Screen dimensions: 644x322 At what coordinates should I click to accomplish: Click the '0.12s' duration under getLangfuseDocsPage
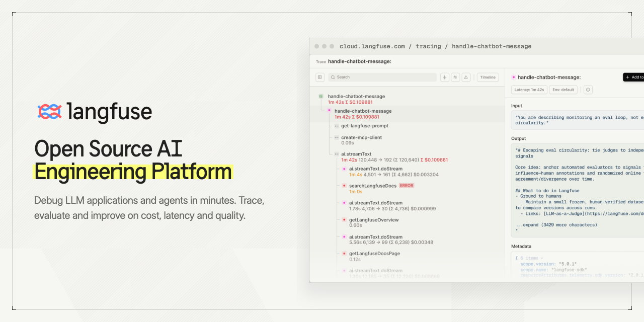pos(355,259)
